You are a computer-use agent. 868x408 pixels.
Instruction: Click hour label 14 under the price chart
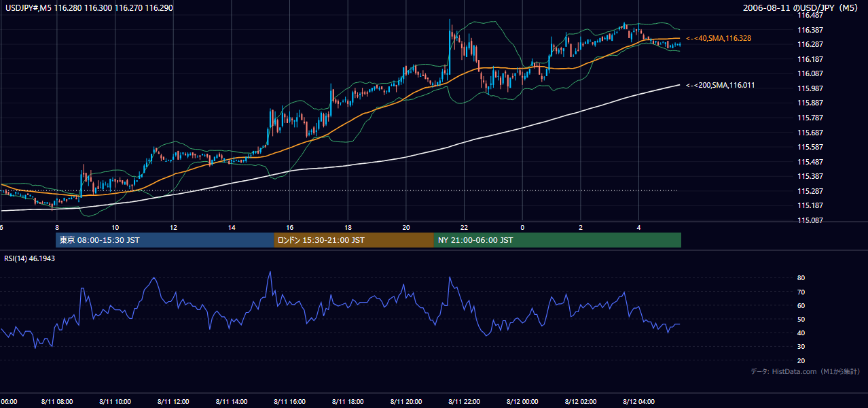pyautogui.click(x=231, y=227)
